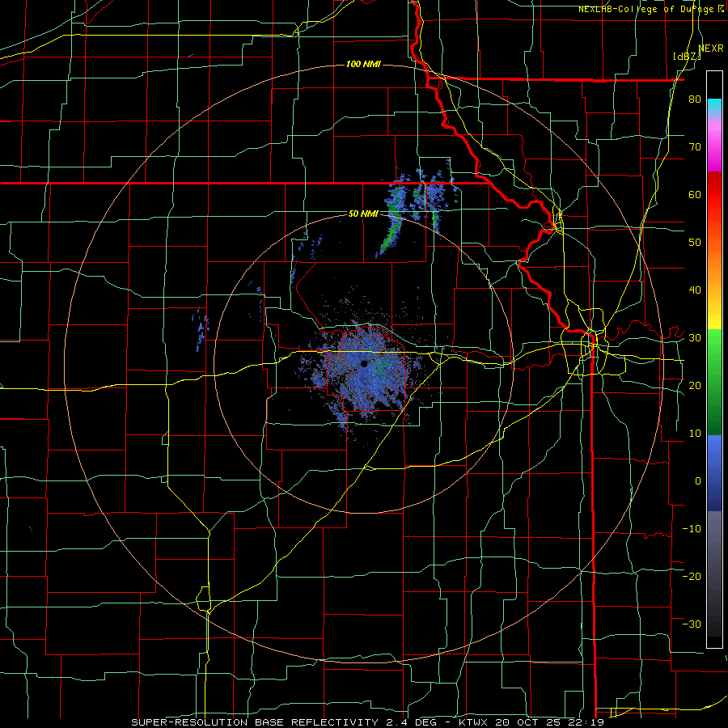This screenshot has height=728, width=728.
Task: Click the 100 NMI range ring label
Action: pos(363,64)
